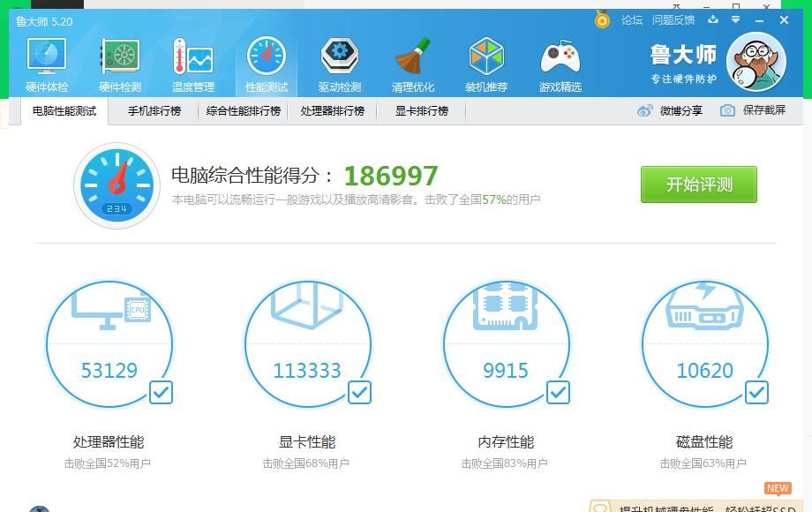Toggle the checkmark on the 磁盘性能 score

point(756,392)
